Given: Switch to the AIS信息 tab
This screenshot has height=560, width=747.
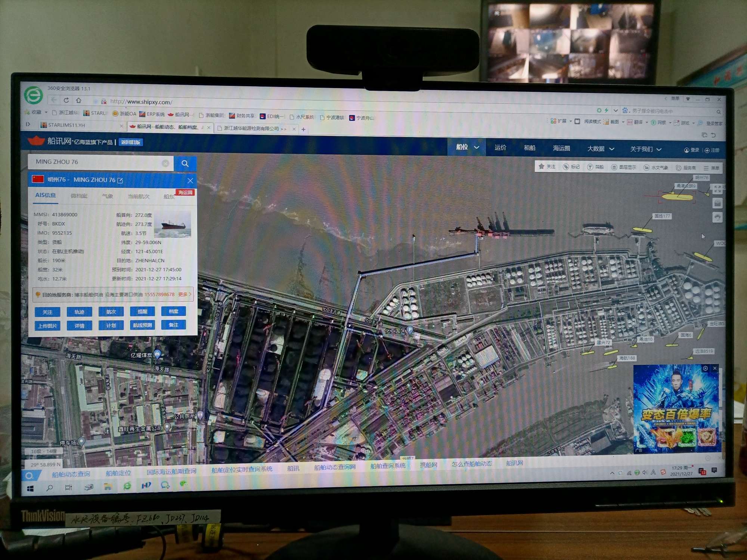Looking at the screenshot, I should click(x=46, y=195).
